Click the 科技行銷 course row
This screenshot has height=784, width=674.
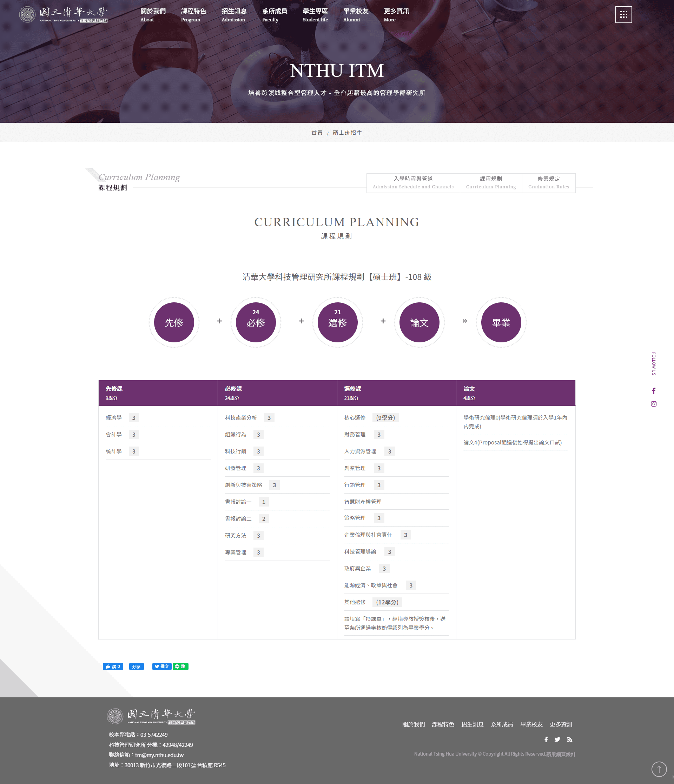click(277, 451)
